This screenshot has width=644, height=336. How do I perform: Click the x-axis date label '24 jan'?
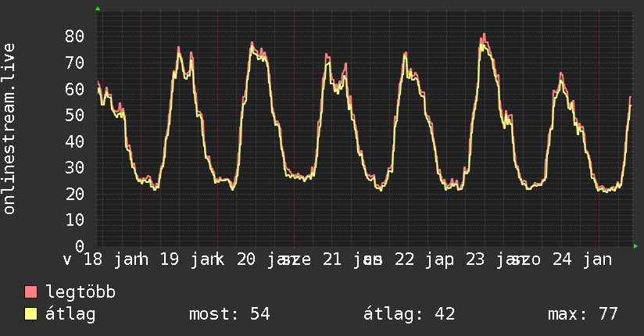click(582, 259)
